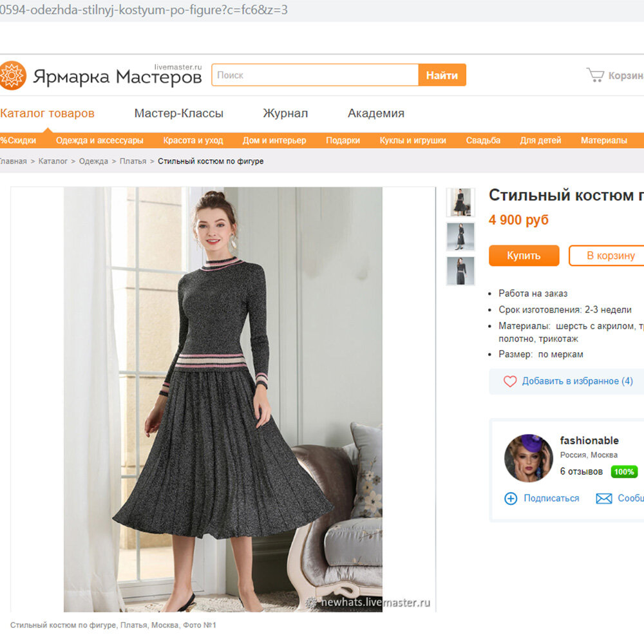Select Одежда и аксессуары menu
The height and width of the screenshot is (644, 644).
[x=99, y=140]
